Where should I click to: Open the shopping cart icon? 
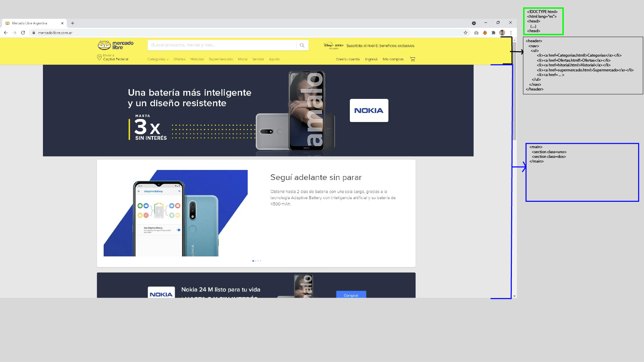(x=412, y=59)
